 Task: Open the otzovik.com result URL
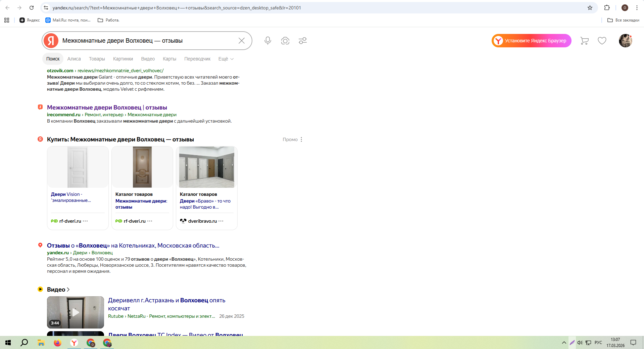(x=105, y=71)
